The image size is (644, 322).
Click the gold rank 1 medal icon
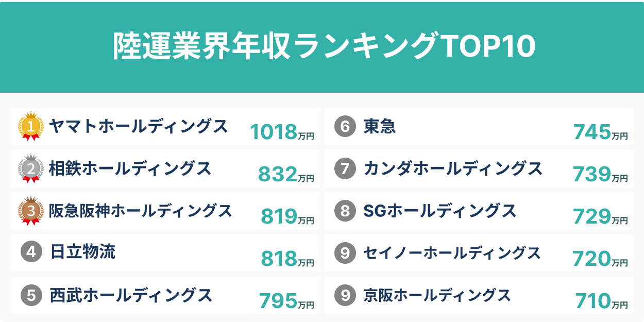tap(31, 127)
